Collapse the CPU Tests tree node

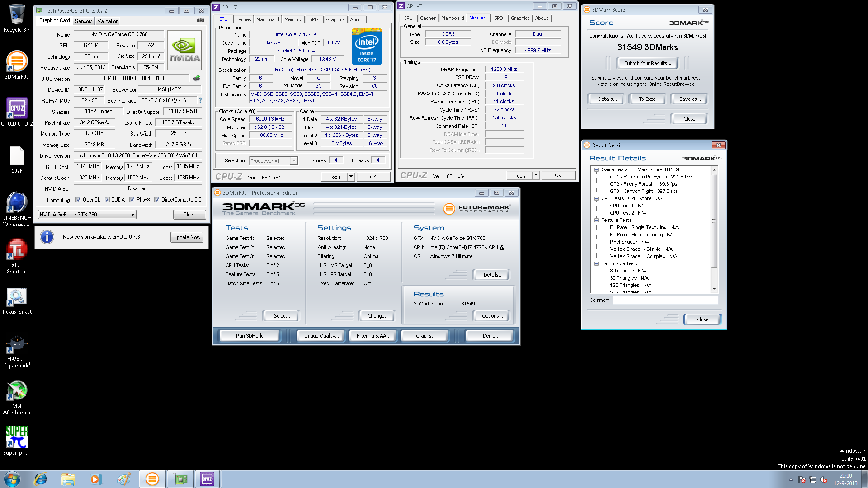(x=597, y=198)
